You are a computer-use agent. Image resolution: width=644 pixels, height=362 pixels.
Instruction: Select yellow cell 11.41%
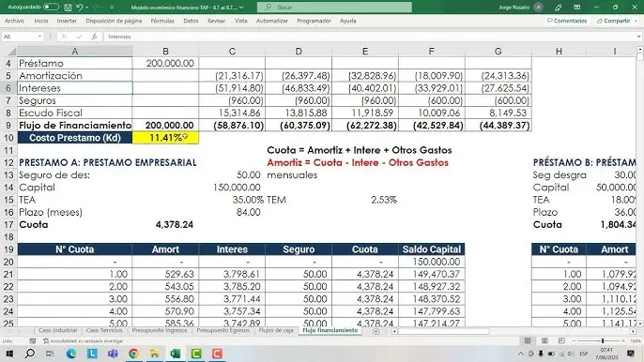(x=165, y=138)
